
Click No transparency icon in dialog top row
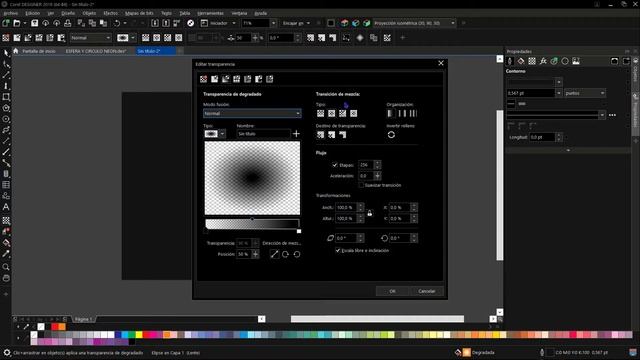(203, 79)
